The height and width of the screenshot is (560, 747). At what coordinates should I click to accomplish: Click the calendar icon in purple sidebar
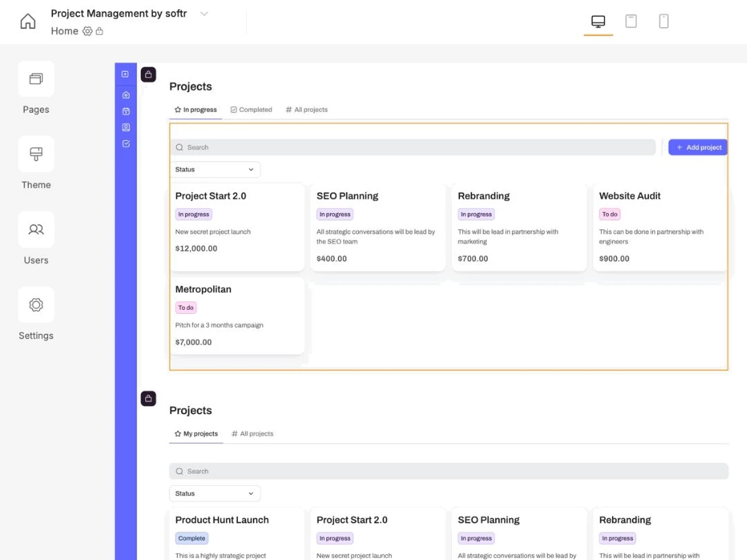coord(126,111)
